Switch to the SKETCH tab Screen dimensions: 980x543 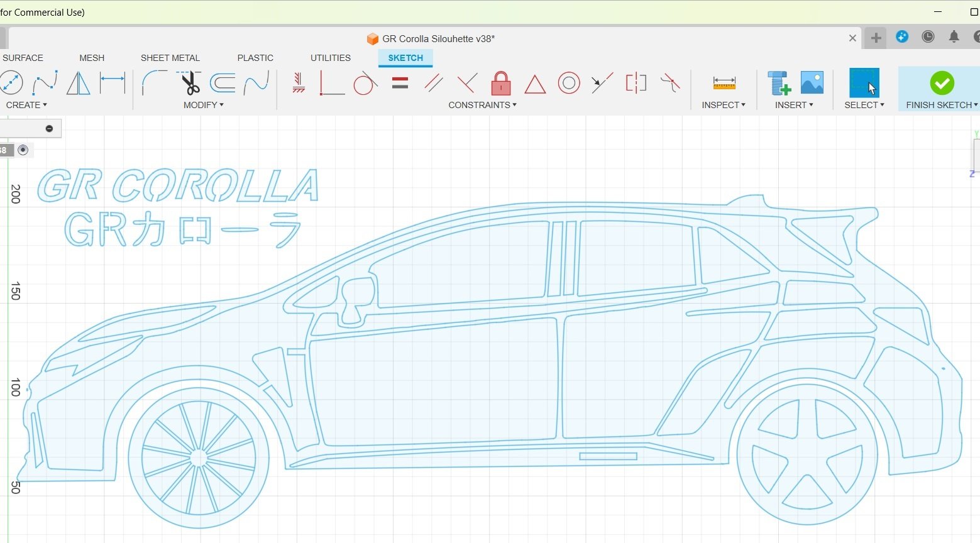[x=405, y=58]
